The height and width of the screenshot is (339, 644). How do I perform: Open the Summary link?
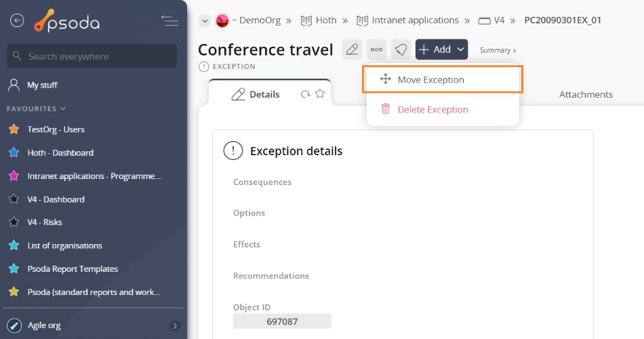[498, 50]
